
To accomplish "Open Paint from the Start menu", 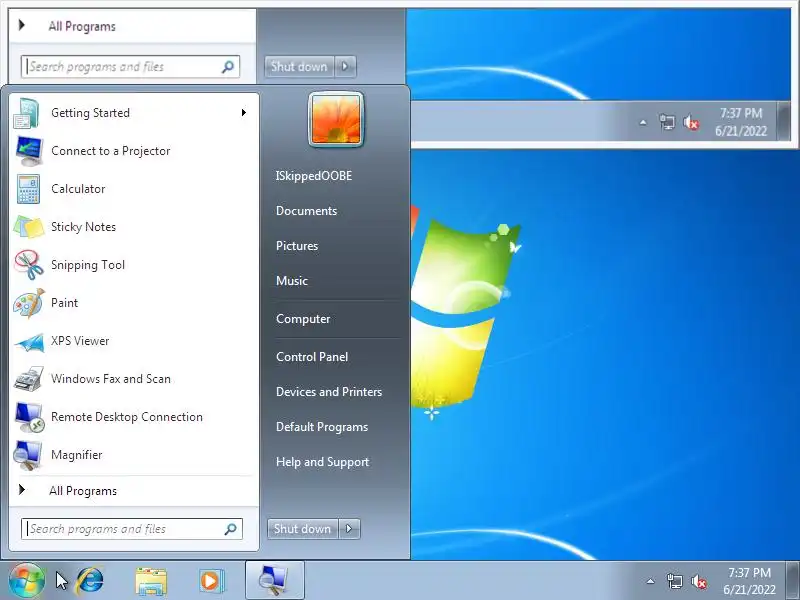I will tap(134, 303).
